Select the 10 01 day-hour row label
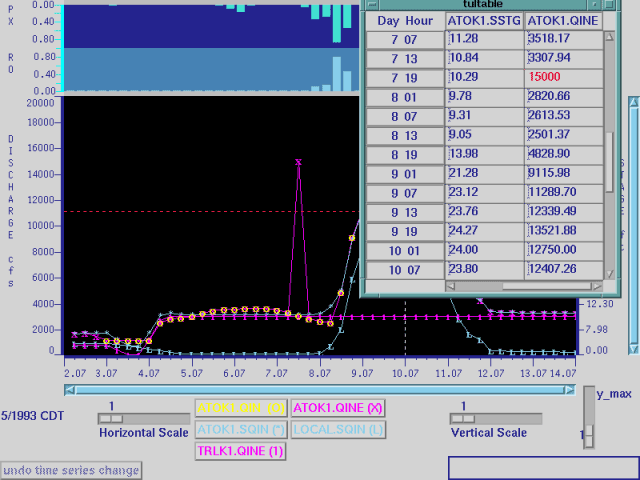This screenshot has height=480, width=640. [x=405, y=251]
